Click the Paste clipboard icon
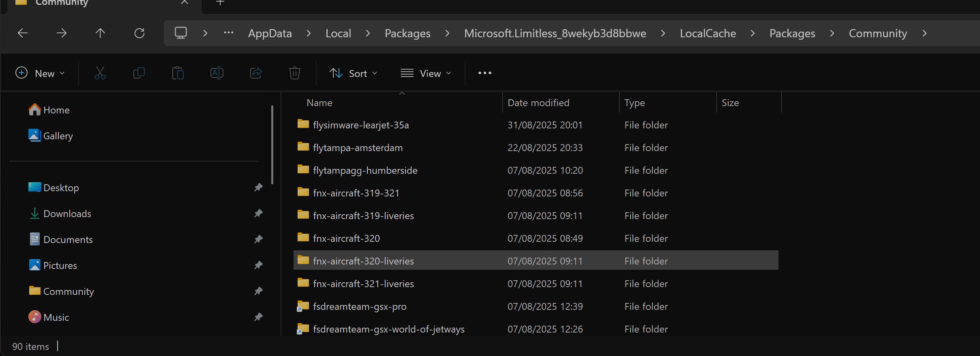This screenshot has height=356, width=980. tap(178, 73)
